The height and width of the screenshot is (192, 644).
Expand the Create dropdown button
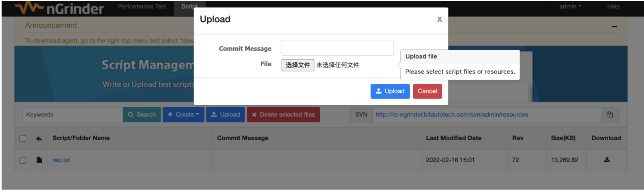click(183, 114)
